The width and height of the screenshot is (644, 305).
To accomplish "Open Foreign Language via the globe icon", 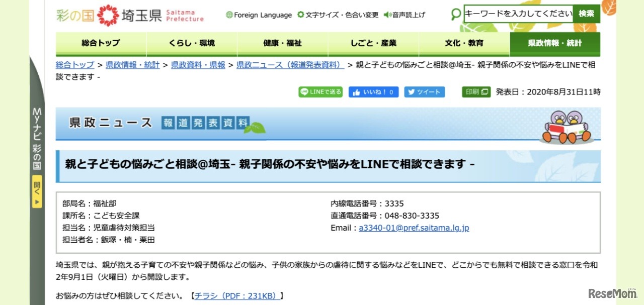I will point(230,15).
